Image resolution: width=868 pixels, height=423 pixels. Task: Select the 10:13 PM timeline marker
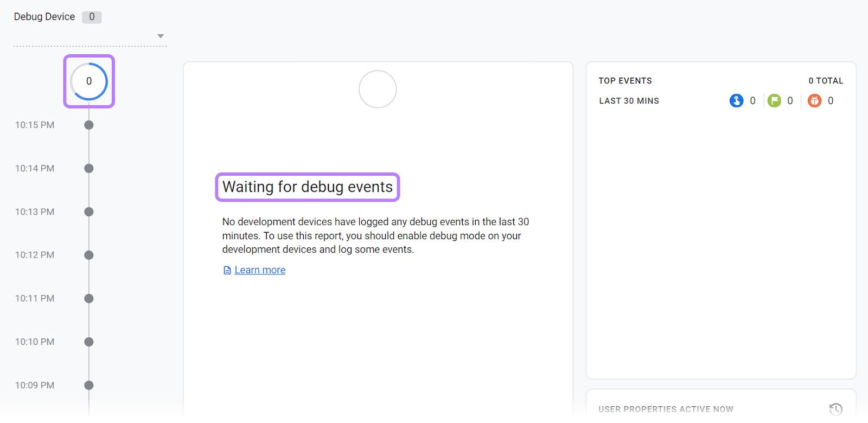(x=89, y=212)
